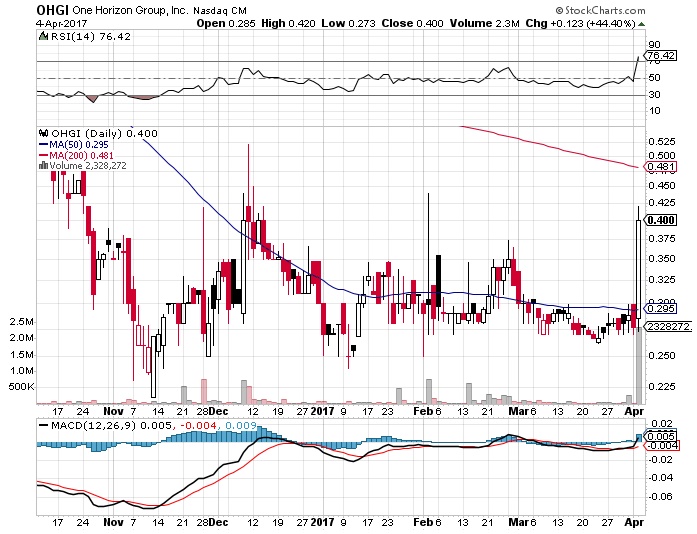Viewport: 697px width, 534px height.
Task: Click the date 4-Apr-2017
Action: click(62, 23)
